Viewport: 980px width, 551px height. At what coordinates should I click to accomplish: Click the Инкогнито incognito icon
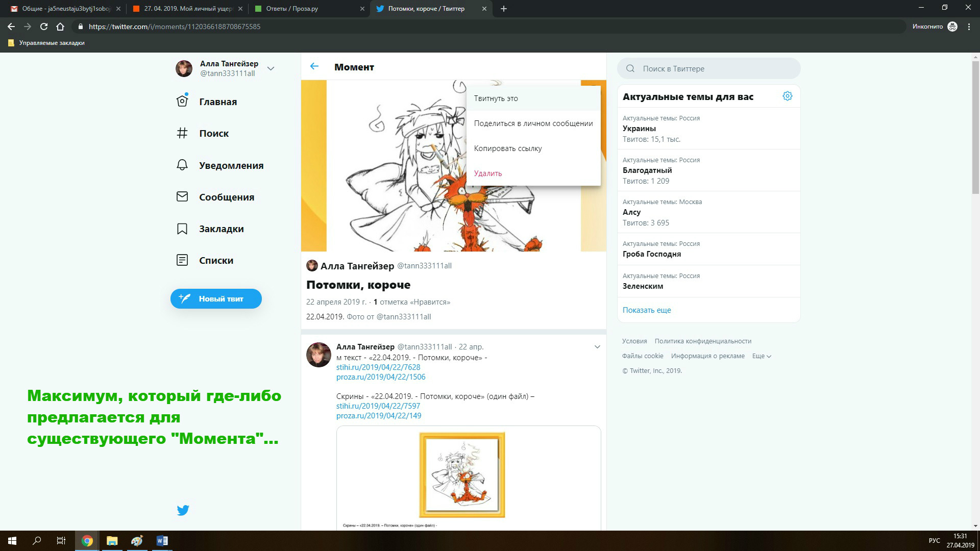(952, 27)
